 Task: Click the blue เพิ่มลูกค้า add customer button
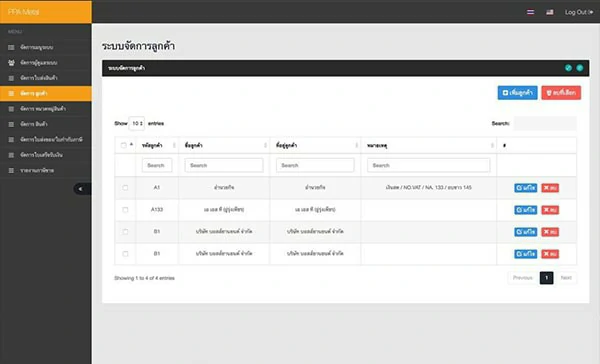[x=517, y=93]
